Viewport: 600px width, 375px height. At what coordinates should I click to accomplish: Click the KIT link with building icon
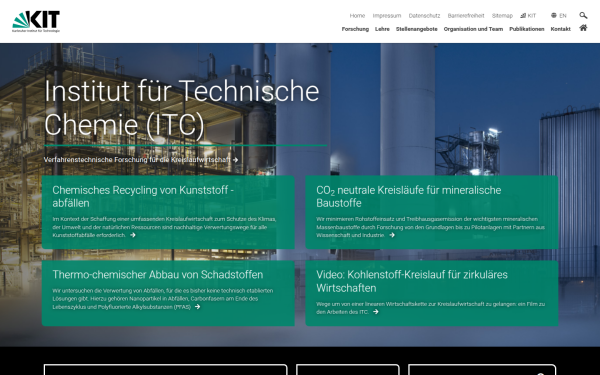[528, 16]
